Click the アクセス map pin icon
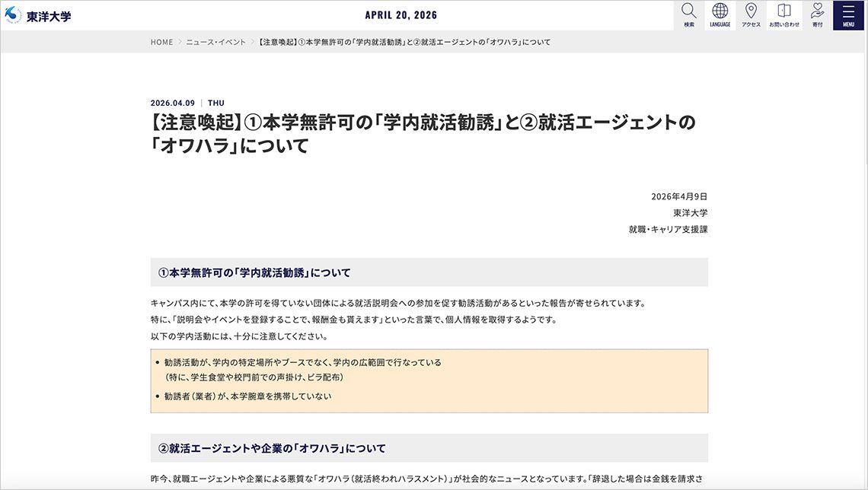The height and width of the screenshot is (490, 868). [x=751, y=14]
